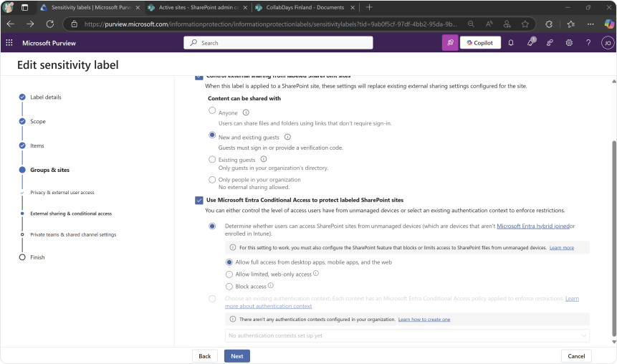617x364 pixels.
Task: Open browser Extensions icon
Action: click(549, 24)
